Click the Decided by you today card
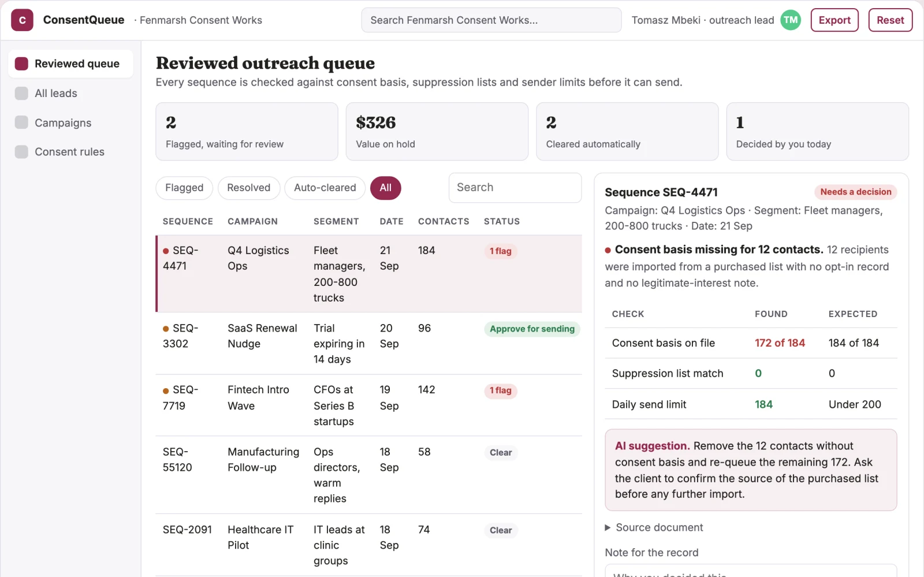The image size is (924, 577). point(818,132)
